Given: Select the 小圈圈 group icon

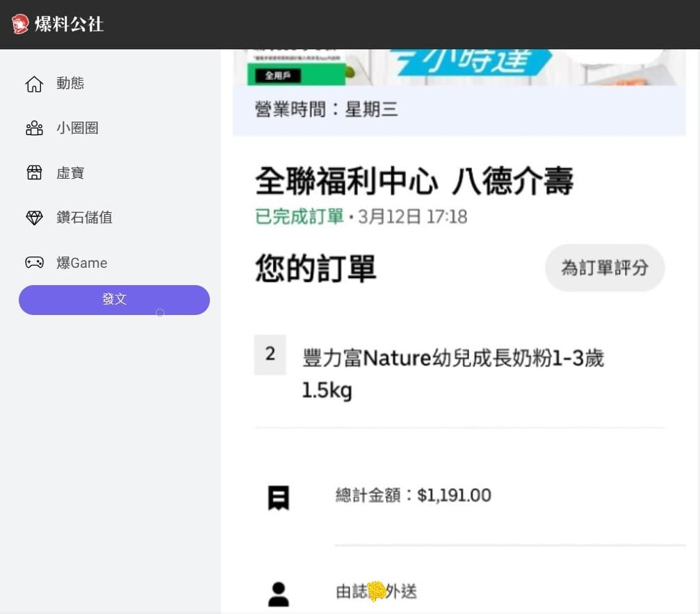Looking at the screenshot, I should pos(34,128).
